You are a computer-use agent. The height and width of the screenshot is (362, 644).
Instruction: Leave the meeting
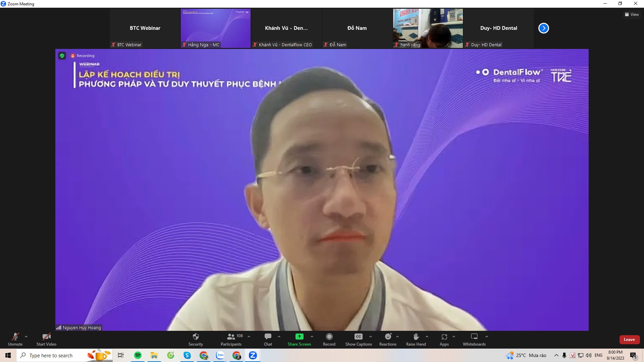point(629,340)
